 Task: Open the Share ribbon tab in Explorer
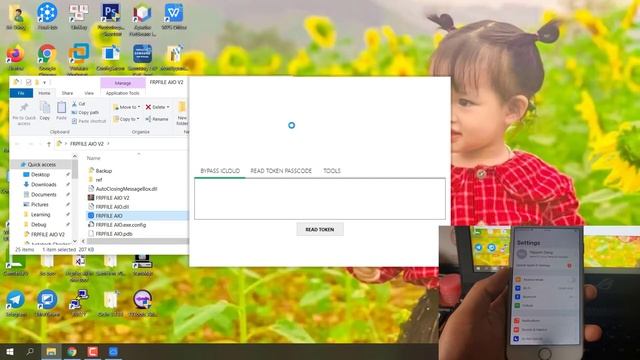point(67,93)
